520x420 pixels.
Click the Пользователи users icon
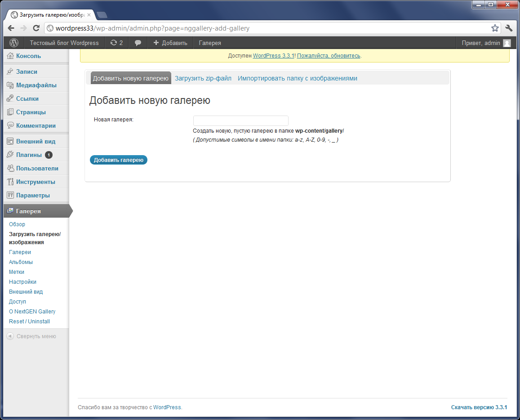pos(10,168)
